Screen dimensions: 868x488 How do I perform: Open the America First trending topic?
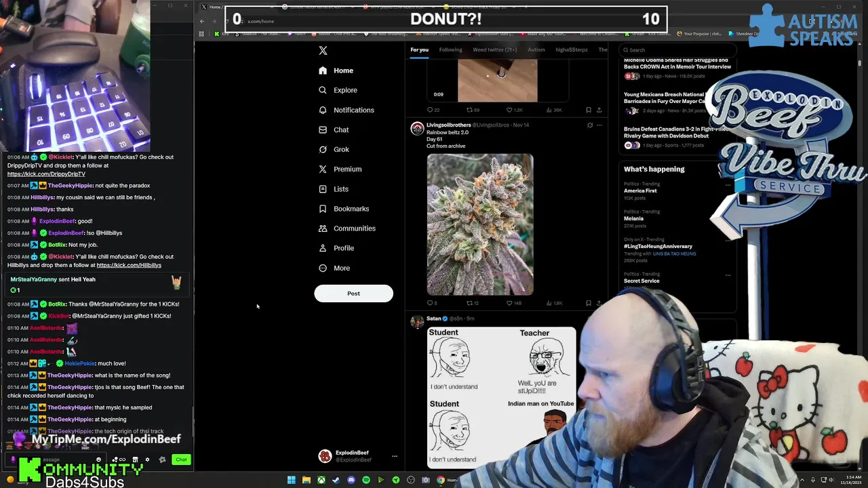point(640,190)
